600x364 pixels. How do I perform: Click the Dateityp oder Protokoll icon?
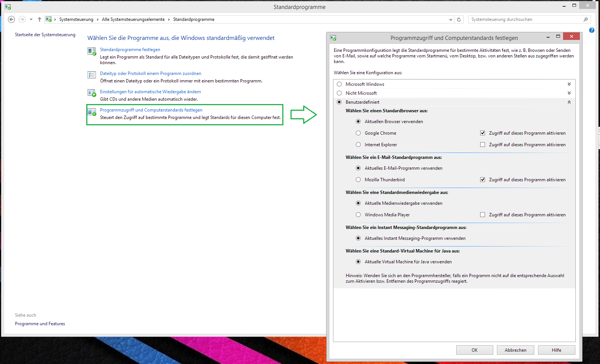[x=92, y=75]
